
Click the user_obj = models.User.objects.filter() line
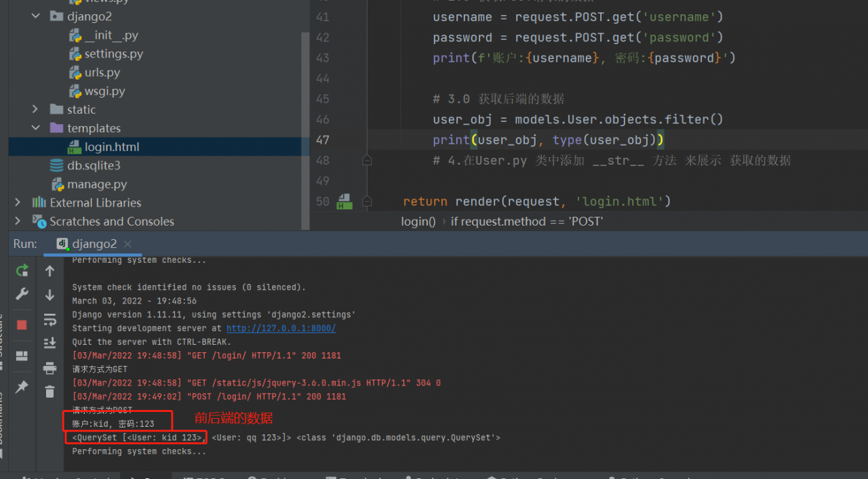pos(578,119)
